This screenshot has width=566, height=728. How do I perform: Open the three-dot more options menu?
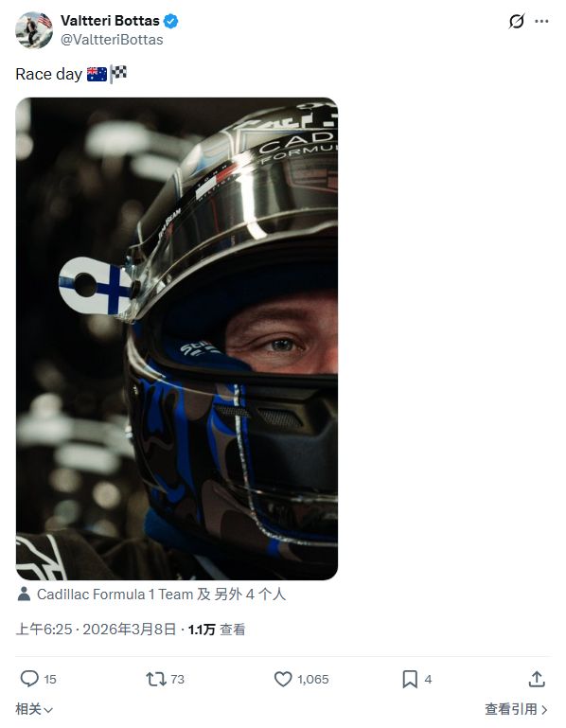point(541,21)
